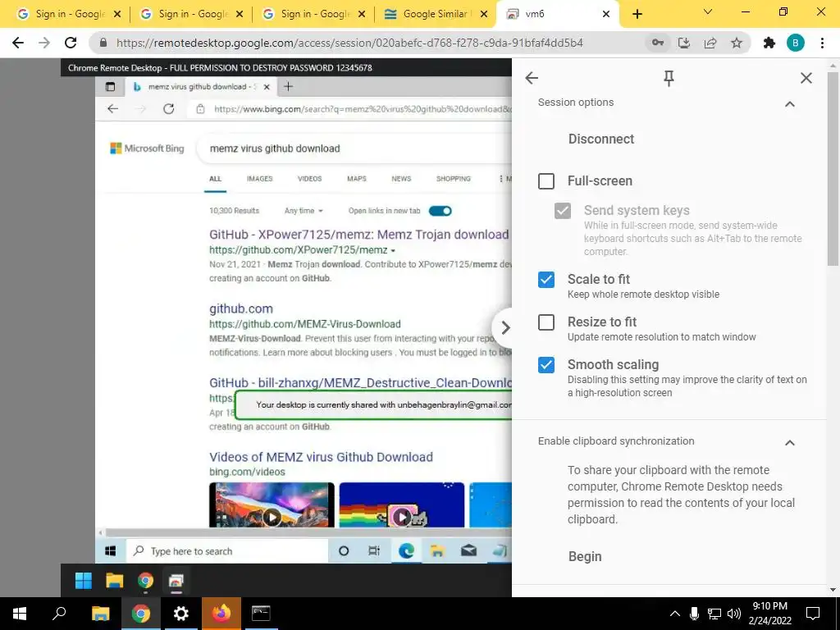This screenshot has width=840, height=630.
Task: Refresh the remote Bing search page
Action: click(x=169, y=109)
